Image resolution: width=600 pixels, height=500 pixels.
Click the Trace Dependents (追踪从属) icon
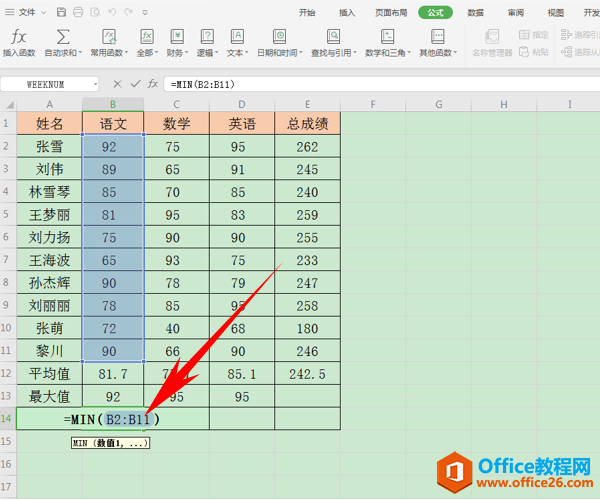(x=566, y=52)
